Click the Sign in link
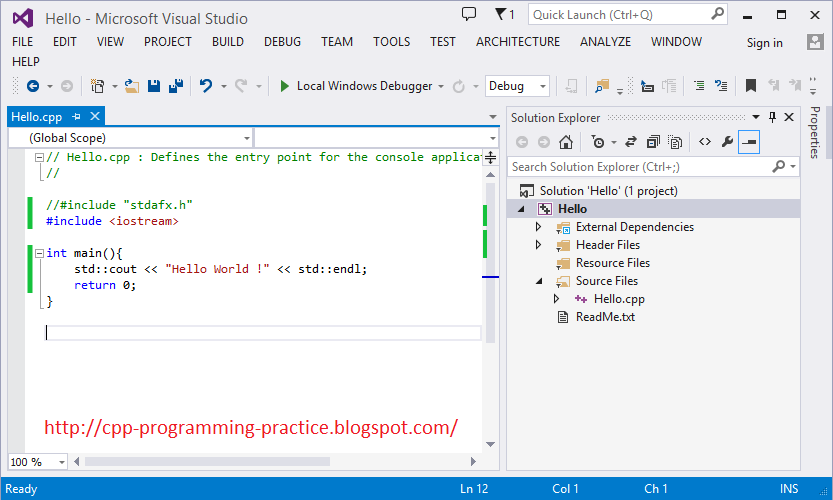The width and height of the screenshot is (833, 500). pyautogui.click(x=764, y=43)
